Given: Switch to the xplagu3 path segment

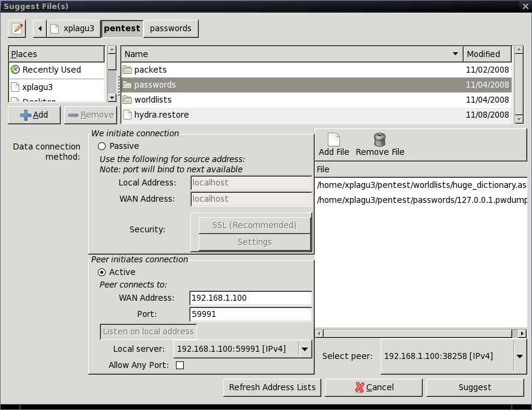Looking at the screenshot, I should coord(73,28).
